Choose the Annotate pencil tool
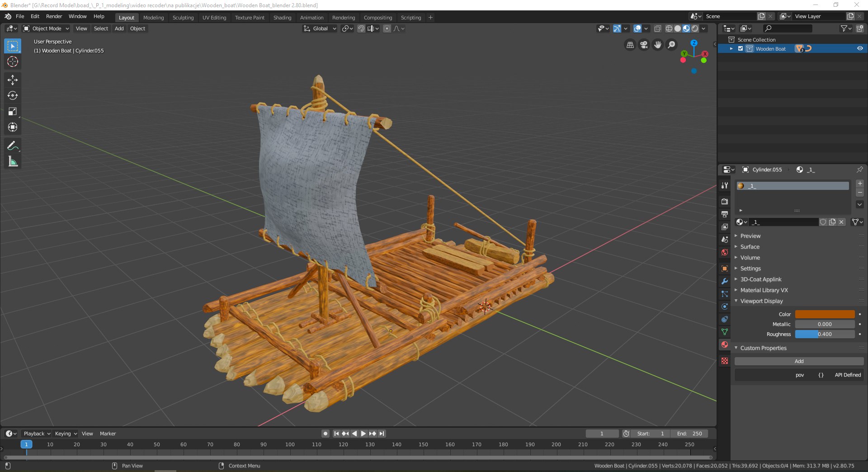The image size is (868, 472). coord(13,146)
